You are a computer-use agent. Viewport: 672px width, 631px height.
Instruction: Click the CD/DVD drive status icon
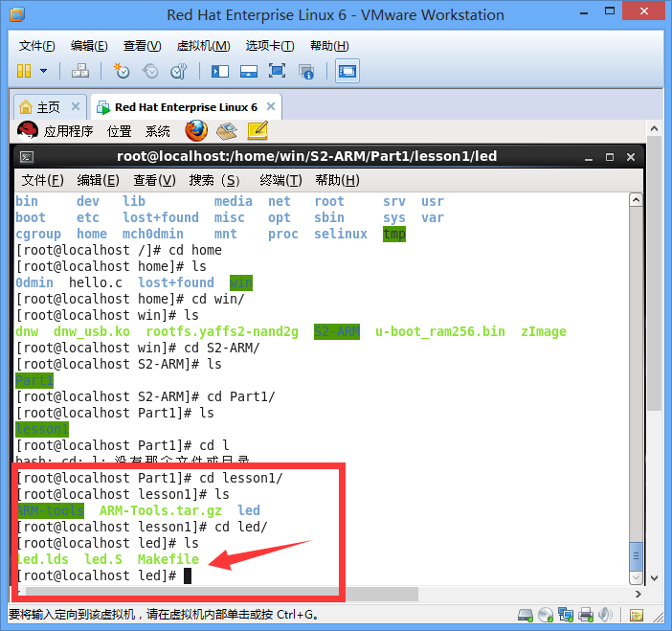point(546,615)
